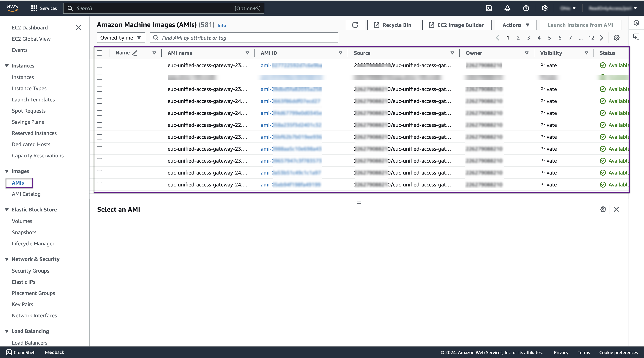Screen dimensions: 644x358
Task: Go to page 2 of AMIs
Action: pos(518,38)
